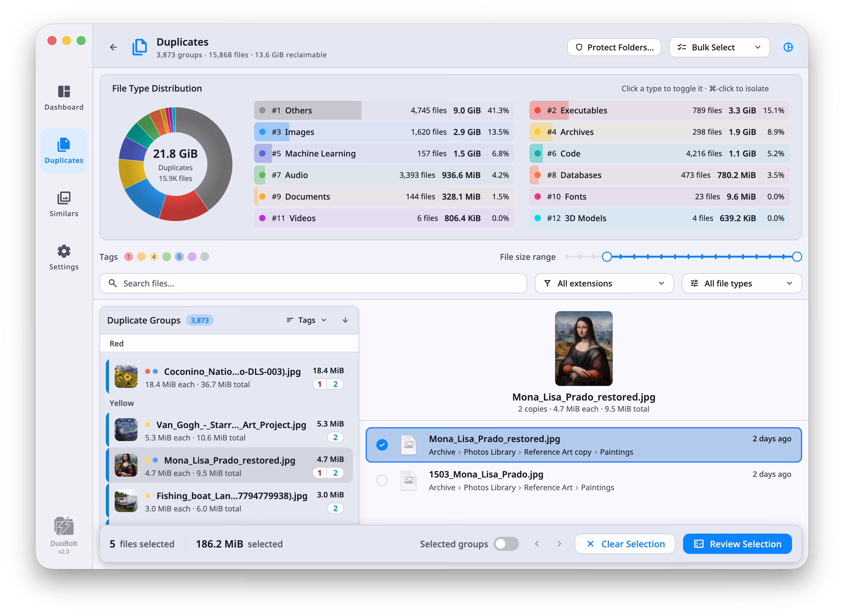Filter by the purple tag swatch
The height and width of the screenshot is (616, 844).
click(192, 257)
